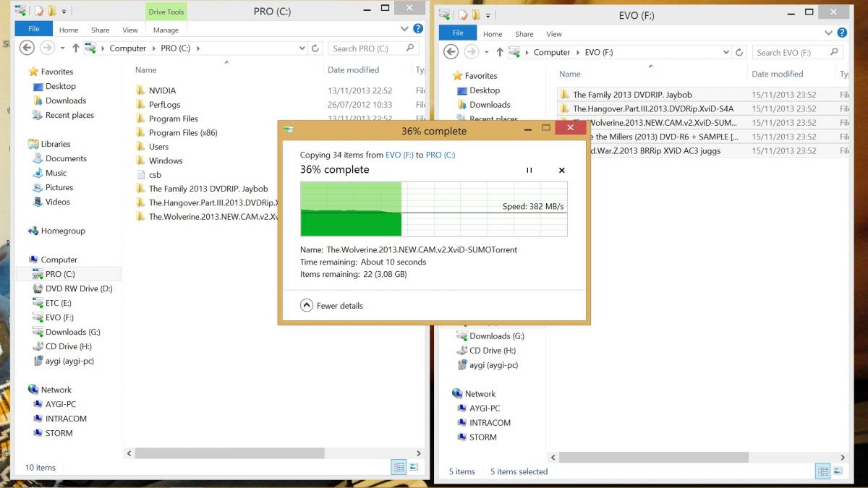Viewport: 868px width, 488px height.
Task: Expand the ribbon in EVO (F:) window
Action: coord(828,34)
